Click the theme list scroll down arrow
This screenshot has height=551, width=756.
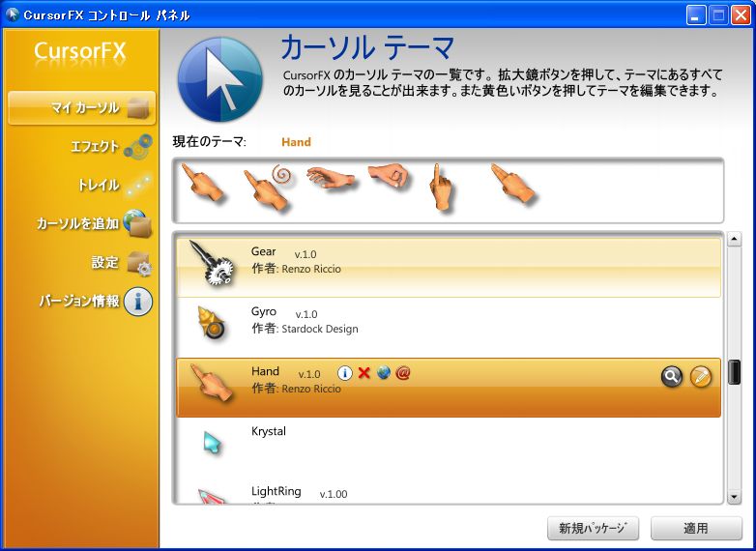click(x=734, y=497)
